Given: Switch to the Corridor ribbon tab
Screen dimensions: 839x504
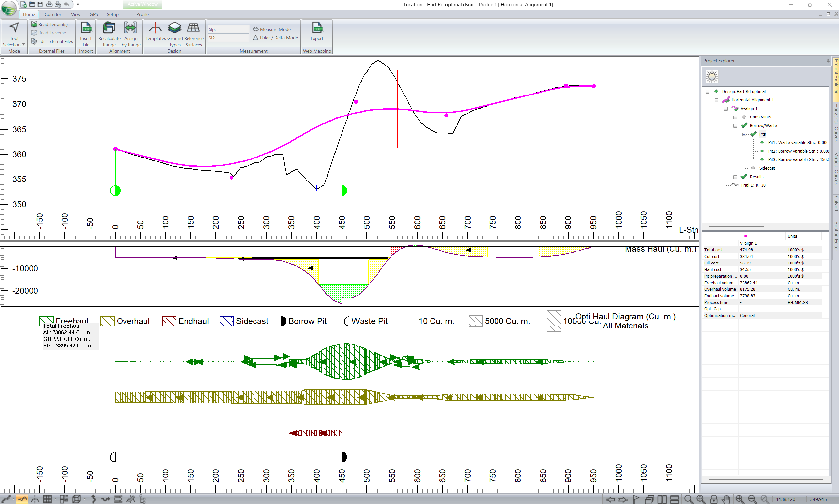Looking at the screenshot, I should pyautogui.click(x=53, y=14).
